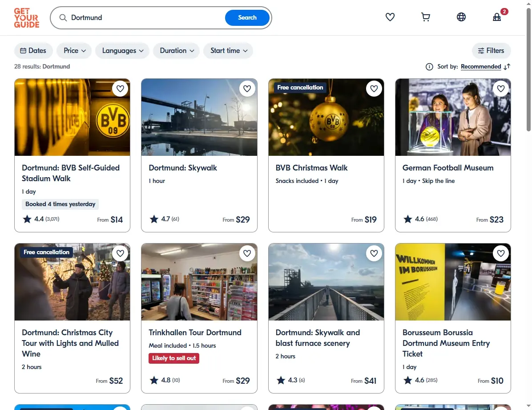Screen dimensions: 532x410
Task: Open the German Football Museum title
Action: coord(448,168)
